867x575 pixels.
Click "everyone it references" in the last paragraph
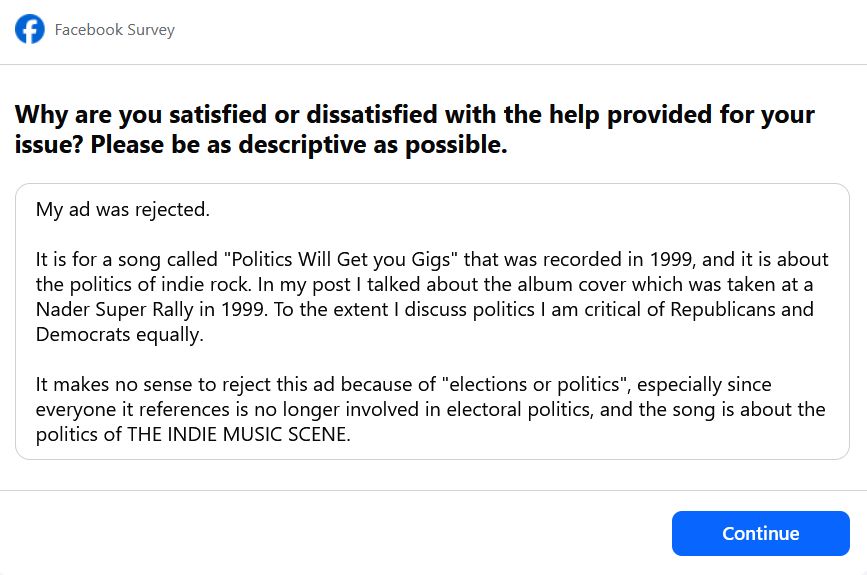(x=133, y=409)
